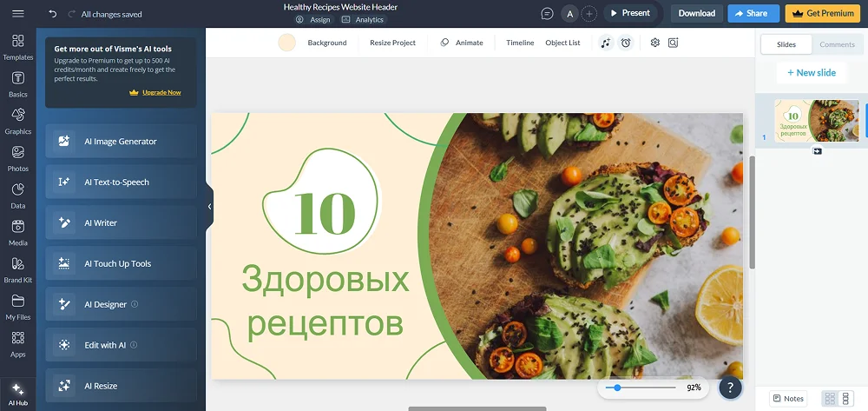Toggle the Notes panel
868x411 pixels.
tap(788, 399)
